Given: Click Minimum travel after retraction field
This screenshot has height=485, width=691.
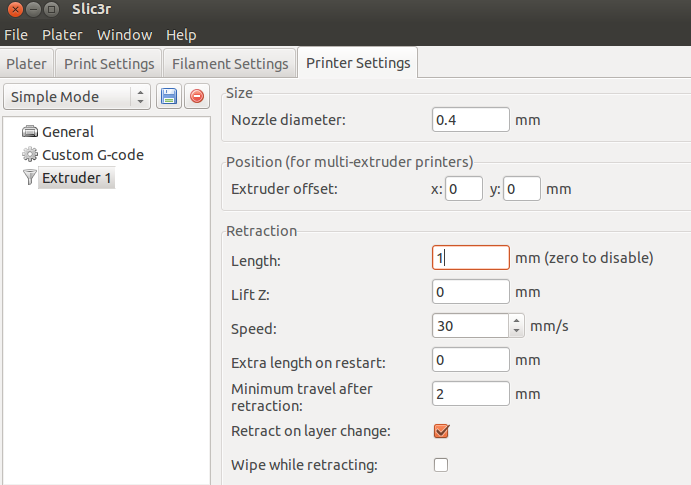Looking at the screenshot, I should [471, 393].
